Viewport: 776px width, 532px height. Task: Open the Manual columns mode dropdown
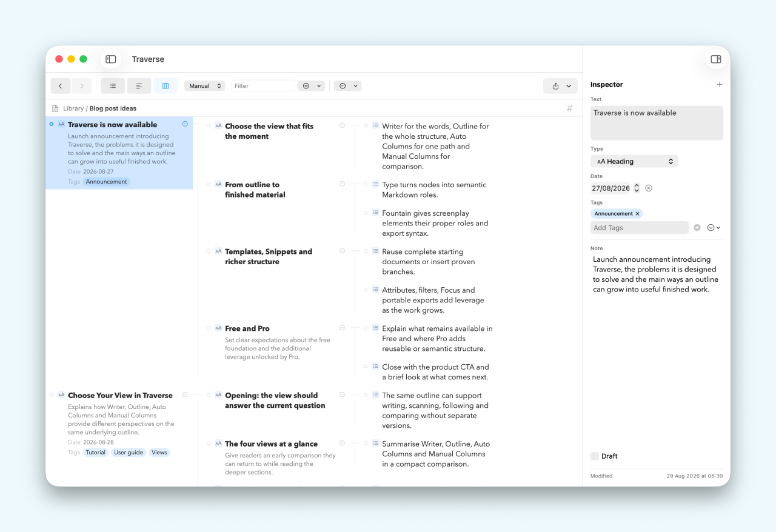pyautogui.click(x=205, y=86)
